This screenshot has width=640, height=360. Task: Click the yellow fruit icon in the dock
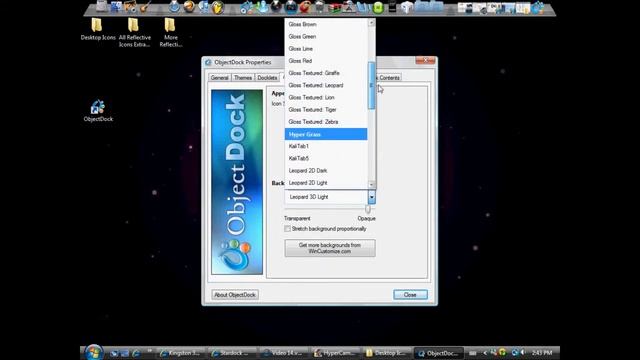218,7
